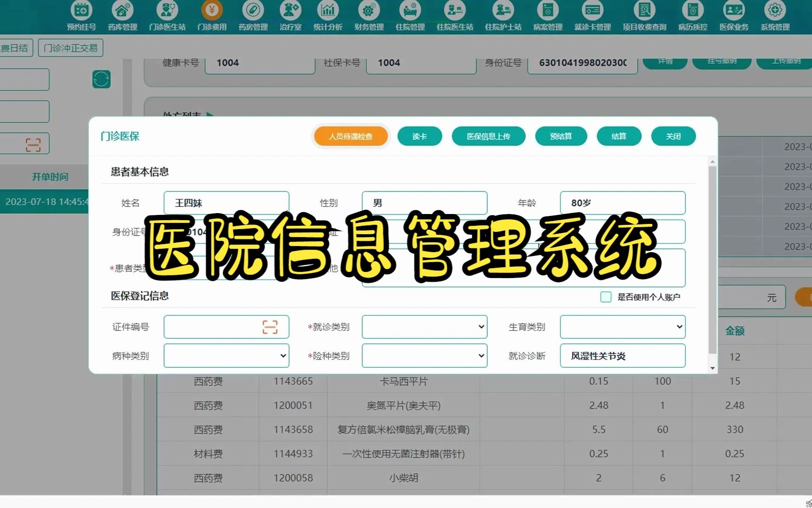Open the 门诊医生站 module icon

point(167,10)
